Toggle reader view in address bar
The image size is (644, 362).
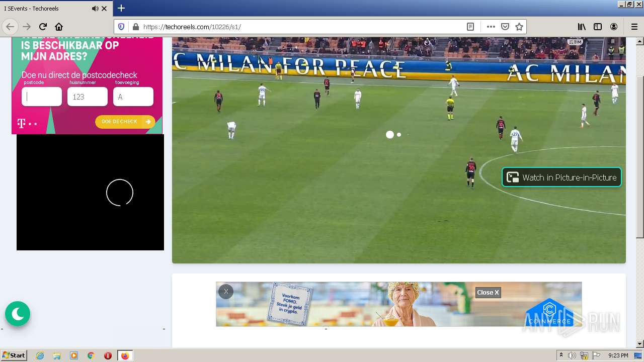tap(470, 27)
